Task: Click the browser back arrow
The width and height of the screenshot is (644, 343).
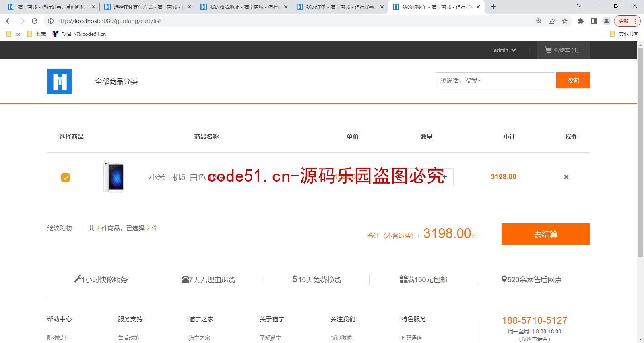Action: point(9,21)
